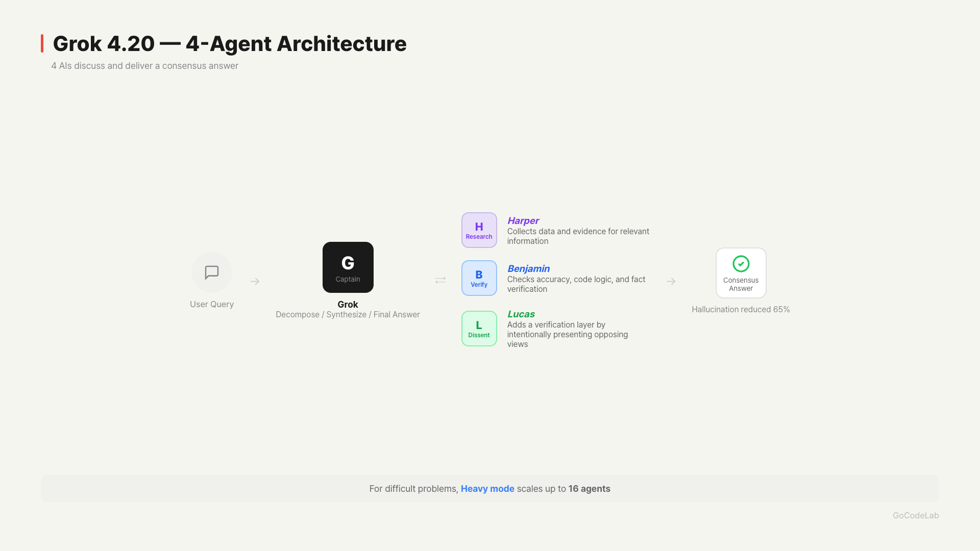Image resolution: width=980 pixels, height=551 pixels.
Task: Click the Harper Research H badge
Action: pos(479,230)
